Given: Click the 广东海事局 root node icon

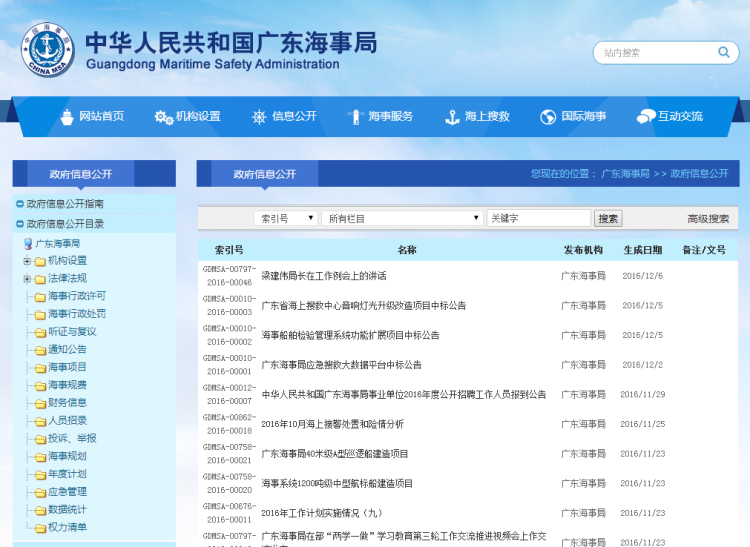Looking at the screenshot, I should coord(28,243).
